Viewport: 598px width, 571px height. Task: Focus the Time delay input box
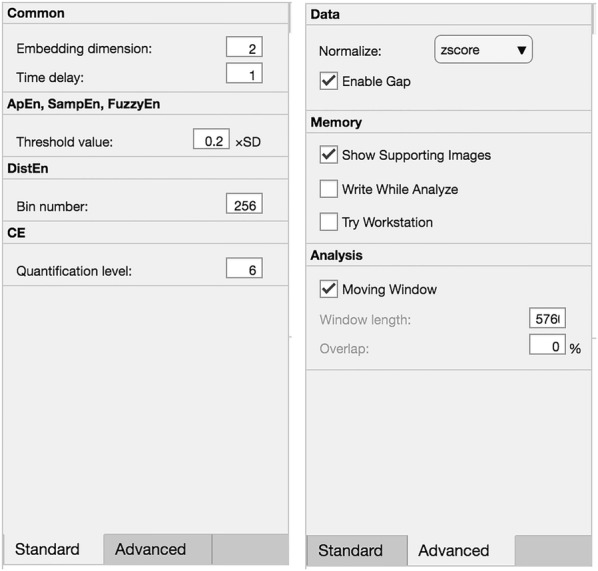click(244, 73)
